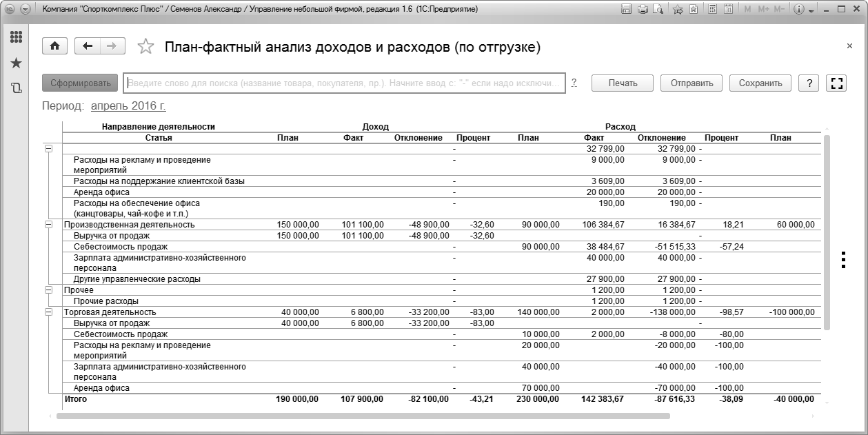Click percent cell -57,24
Viewport: 868px width, 435px height.
[x=730, y=246]
